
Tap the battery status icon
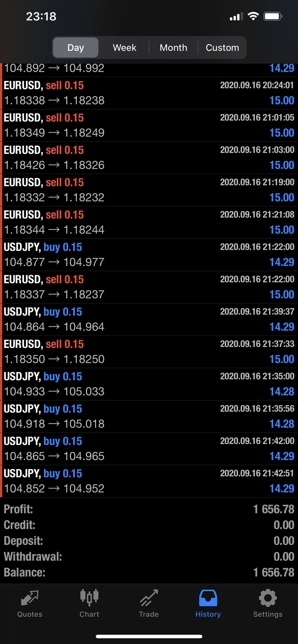(x=273, y=16)
